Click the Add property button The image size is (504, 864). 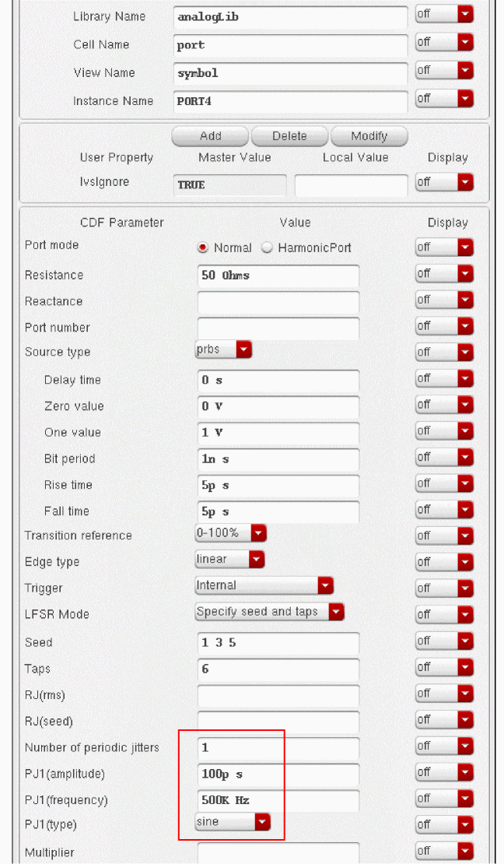(210, 135)
